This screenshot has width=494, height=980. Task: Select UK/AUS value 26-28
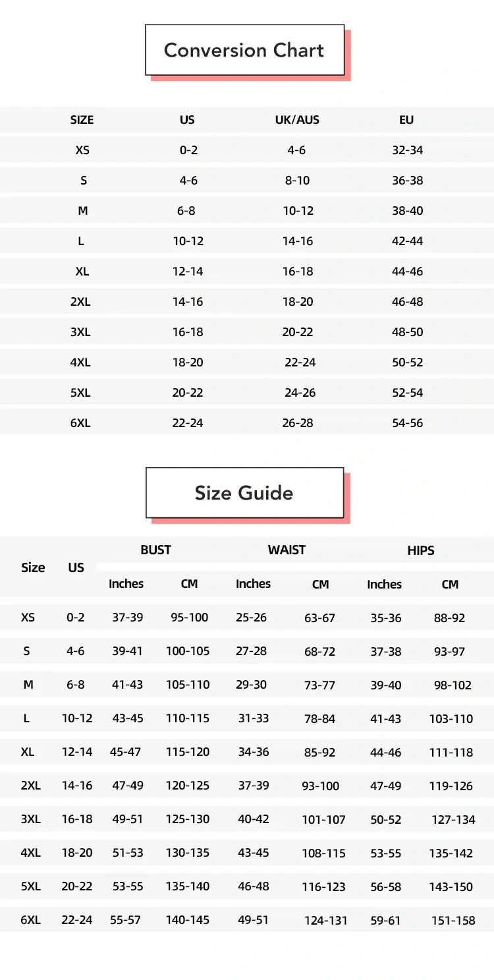pos(298,423)
